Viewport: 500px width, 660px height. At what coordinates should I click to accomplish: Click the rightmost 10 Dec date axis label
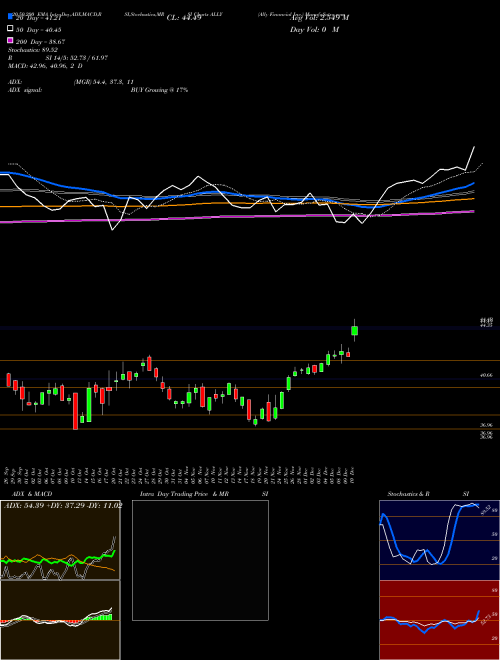pos(353,475)
